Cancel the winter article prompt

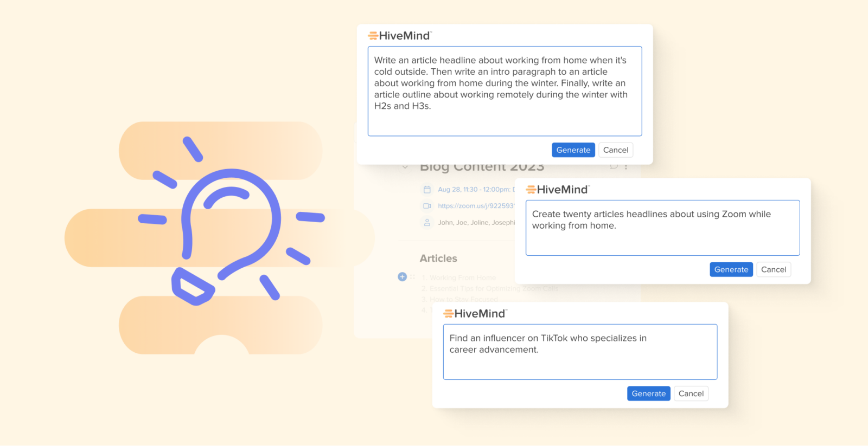pyautogui.click(x=615, y=150)
